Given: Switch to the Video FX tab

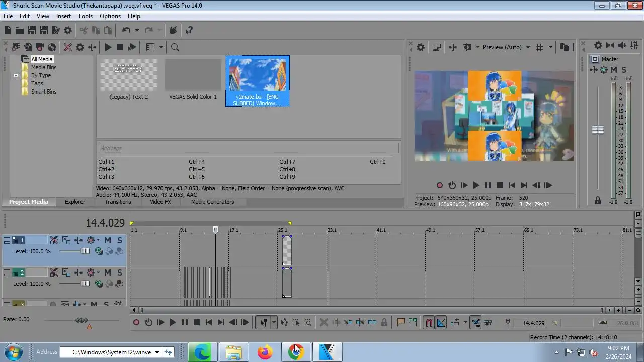Looking at the screenshot, I should 160,202.
